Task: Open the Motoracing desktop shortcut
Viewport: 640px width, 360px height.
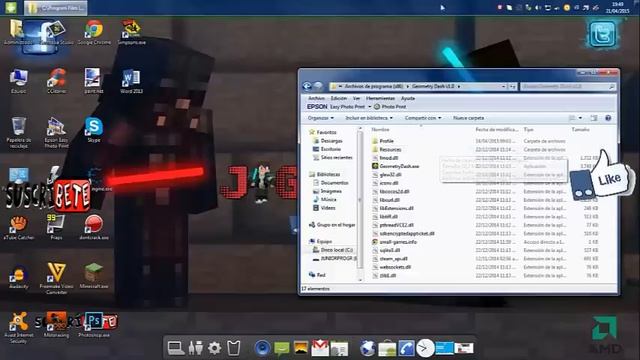Action: point(56,325)
